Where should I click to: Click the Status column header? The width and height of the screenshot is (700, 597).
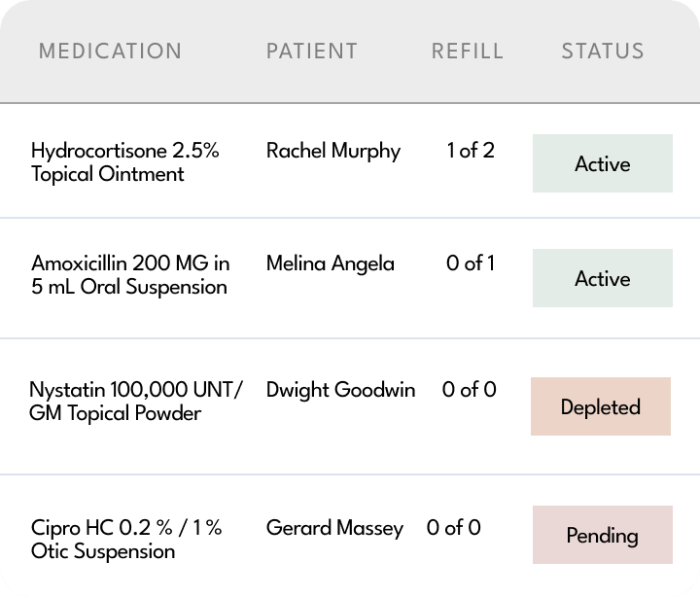pyautogui.click(x=603, y=51)
